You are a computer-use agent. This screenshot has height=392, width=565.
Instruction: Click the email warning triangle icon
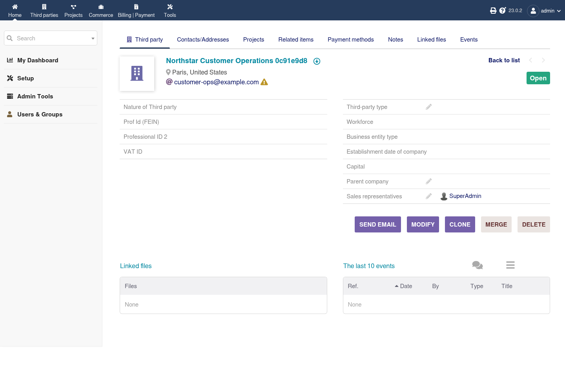[264, 82]
